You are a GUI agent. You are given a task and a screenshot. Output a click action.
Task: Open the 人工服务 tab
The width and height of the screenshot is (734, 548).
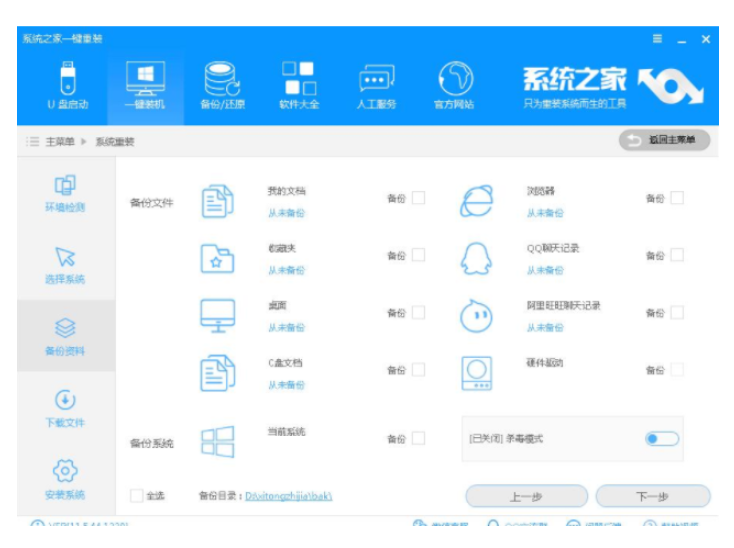[x=376, y=86]
